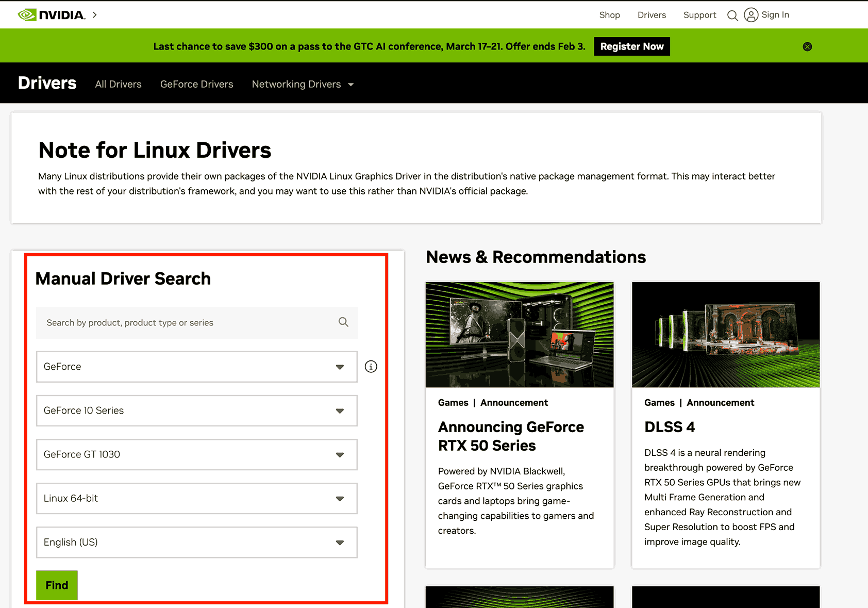Click the info icon beside the GeForce dropdown
The height and width of the screenshot is (608, 868).
pos(371,366)
